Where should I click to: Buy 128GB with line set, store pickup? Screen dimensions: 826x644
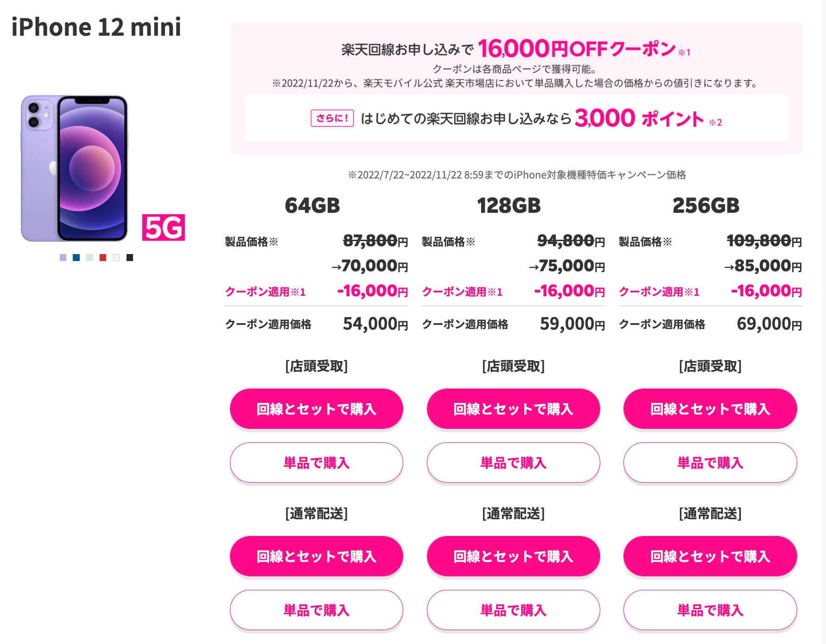pos(514,409)
